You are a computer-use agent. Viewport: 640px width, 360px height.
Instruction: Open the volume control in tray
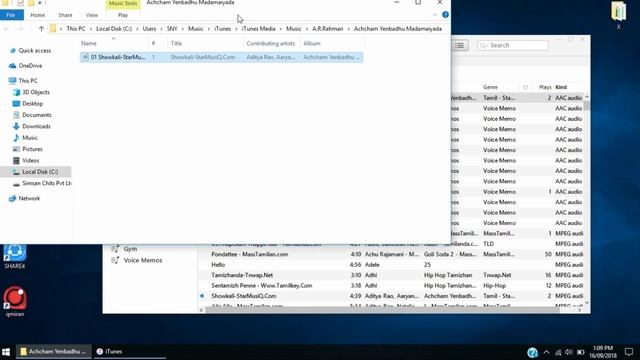pyautogui.click(x=569, y=352)
